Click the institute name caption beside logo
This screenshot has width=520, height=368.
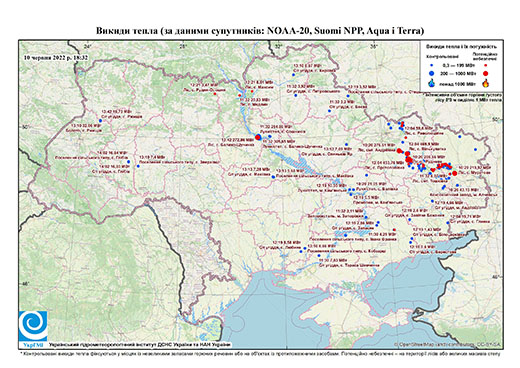pos(140,345)
